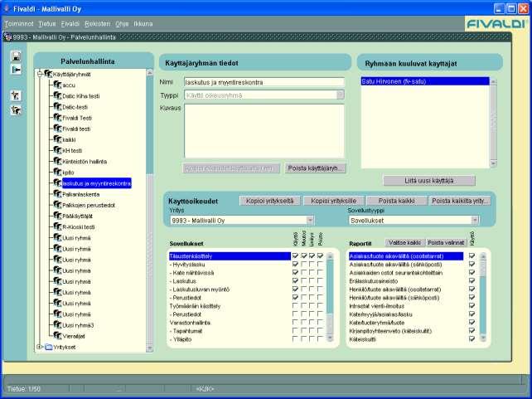Screen dimensions: 532x399
Task: Click the Liitä uusi käyttäjä button
Action: tap(429, 181)
